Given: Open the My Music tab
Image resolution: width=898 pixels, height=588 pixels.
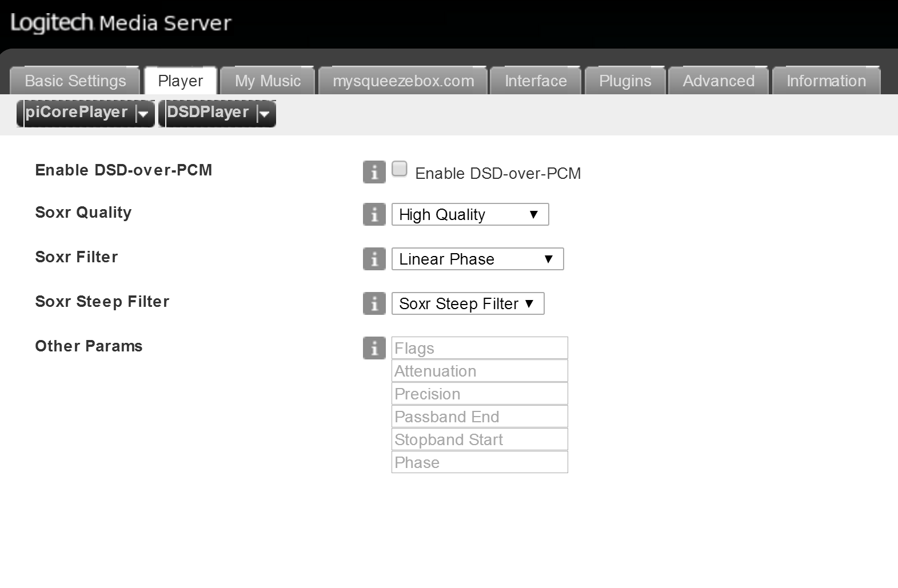Looking at the screenshot, I should [268, 81].
